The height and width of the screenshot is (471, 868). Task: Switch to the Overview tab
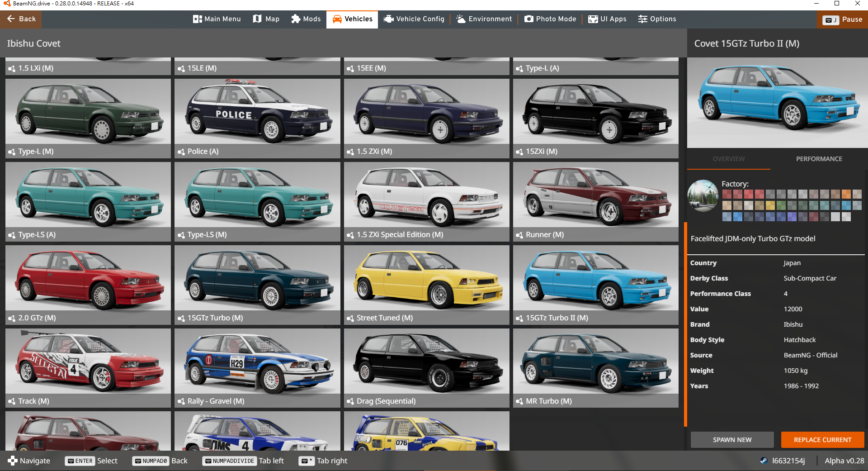click(x=728, y=159)
